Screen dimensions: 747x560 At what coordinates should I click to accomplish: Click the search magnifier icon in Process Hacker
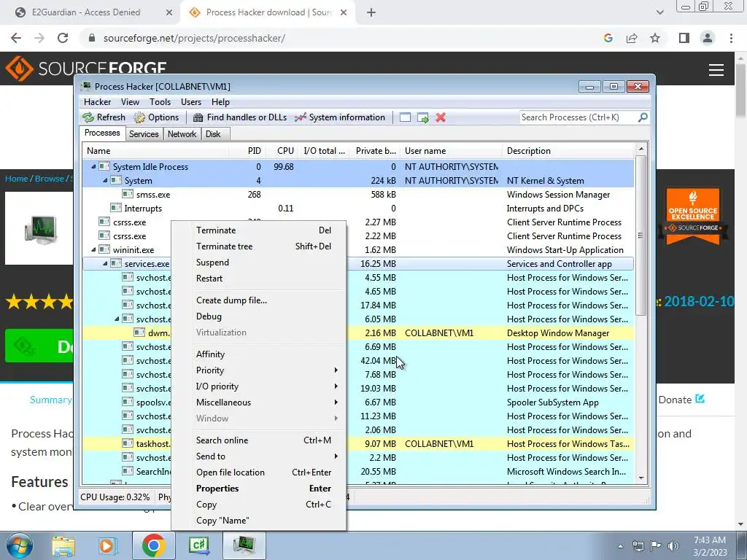point(643,117)
